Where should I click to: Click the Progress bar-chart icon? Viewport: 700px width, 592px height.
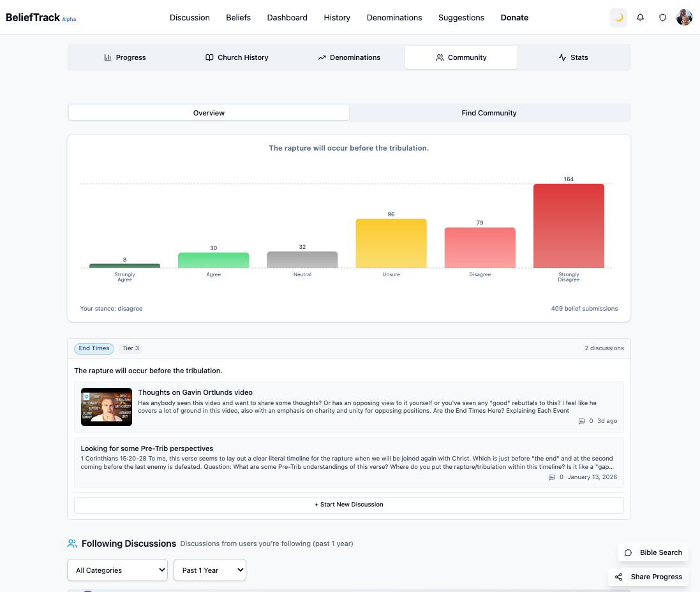coord(107,57)
